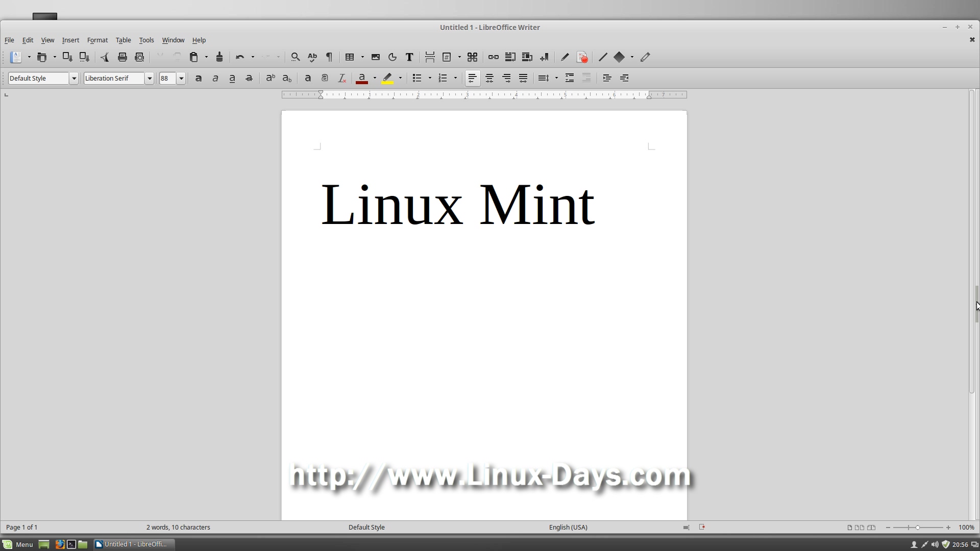Open the Tools menu
This screenshot has width=980, height=551.
[146, 40]
